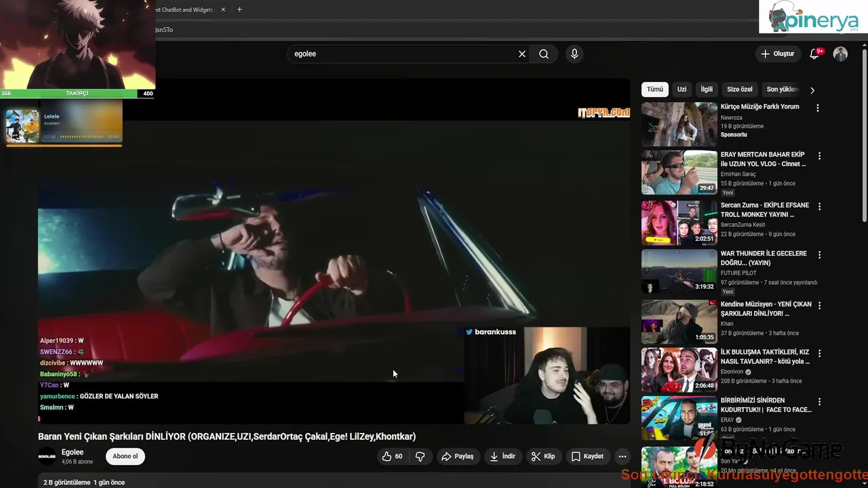The image size is (868, 488).
Task: Click the search magnifier button
Action: 544,54
